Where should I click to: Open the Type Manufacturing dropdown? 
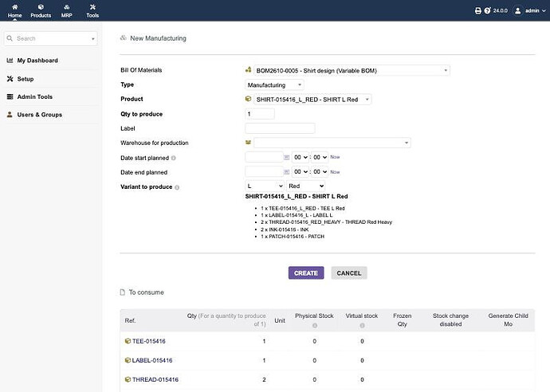[274, 84]
